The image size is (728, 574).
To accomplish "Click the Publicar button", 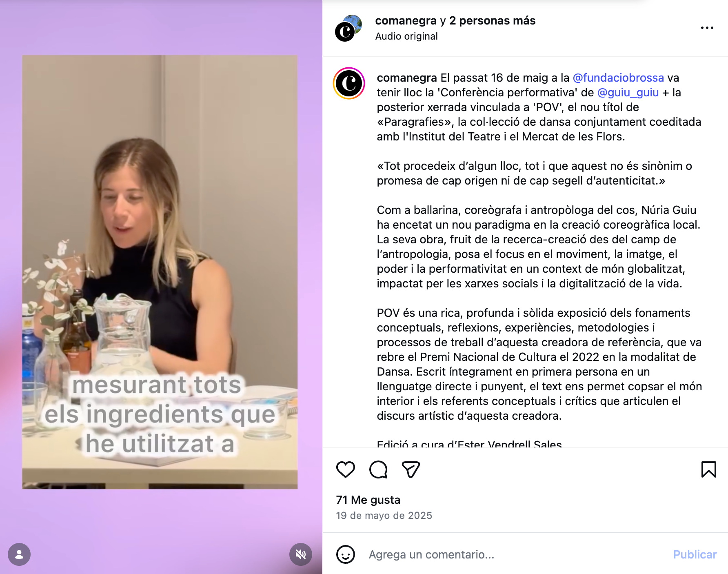I will (x=695, y=554).
